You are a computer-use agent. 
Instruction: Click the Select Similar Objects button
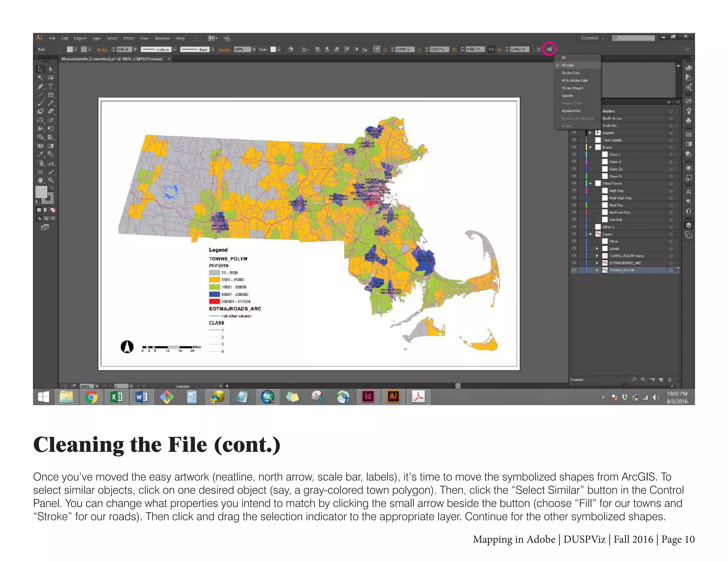coord(549,49)
